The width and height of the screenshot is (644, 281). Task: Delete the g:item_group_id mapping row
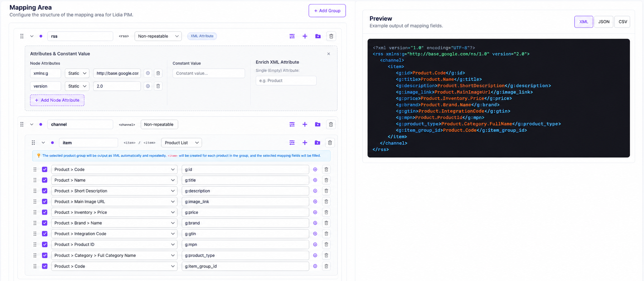tap(326, 266)
